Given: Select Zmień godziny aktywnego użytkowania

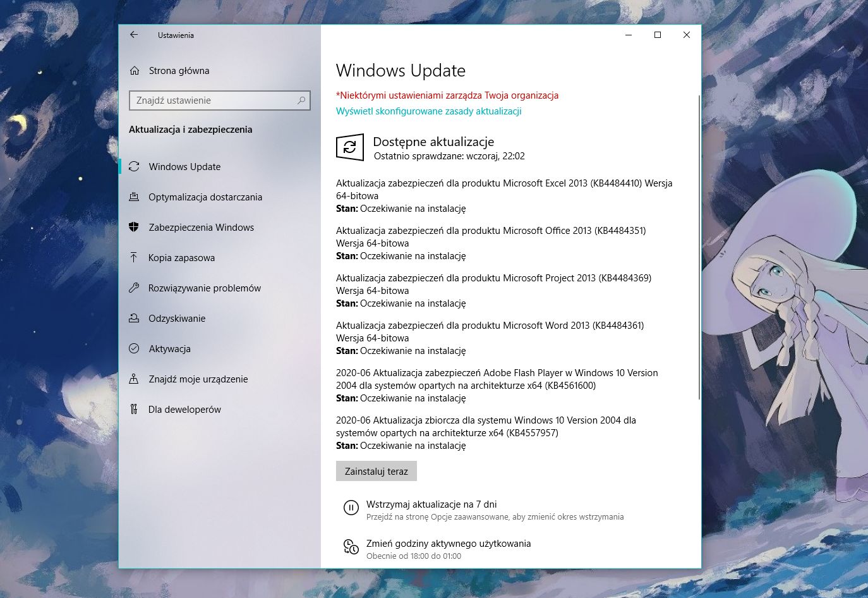Looking at the screenshot, I should point(449,544).
